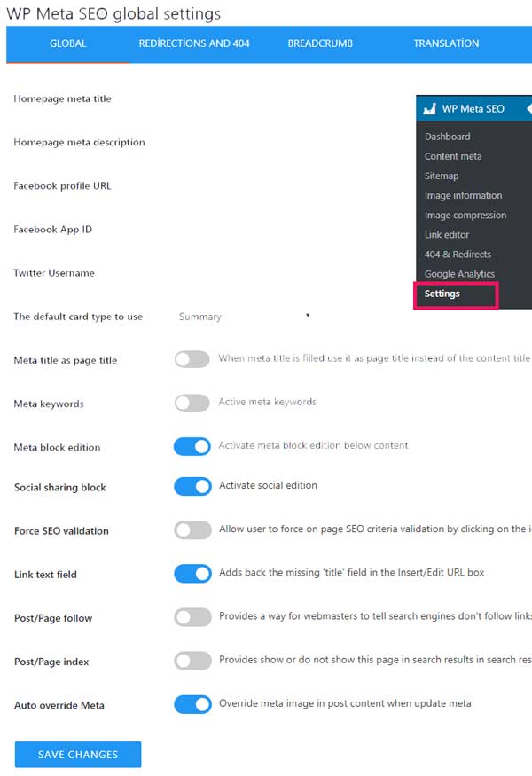Open the Sitemap menu item
This screenshot has width=532, height=776.
[x=442, y=176]
